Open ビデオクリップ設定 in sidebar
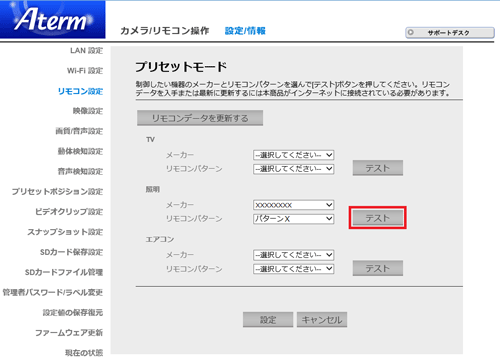 click(69, 212)
